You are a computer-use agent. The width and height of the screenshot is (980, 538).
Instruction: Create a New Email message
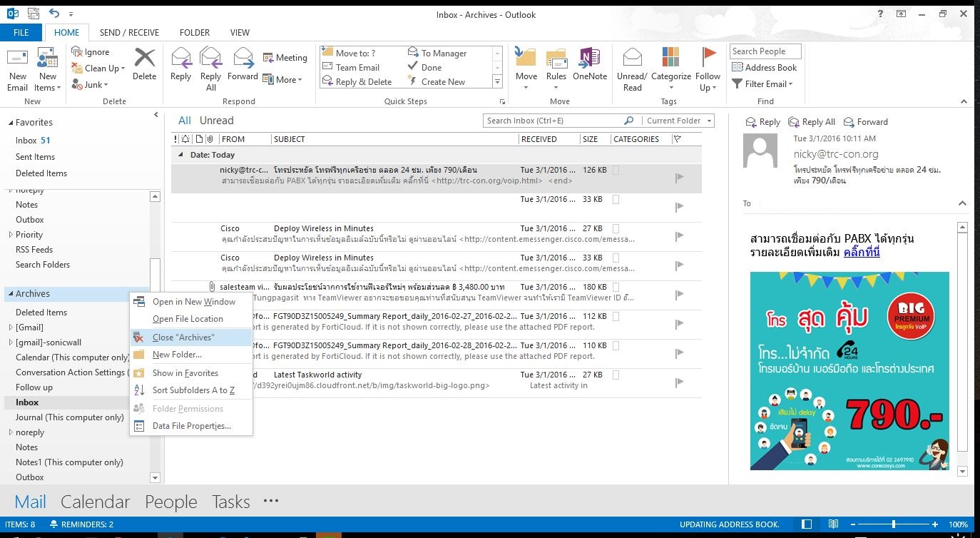tap(17, 70)
